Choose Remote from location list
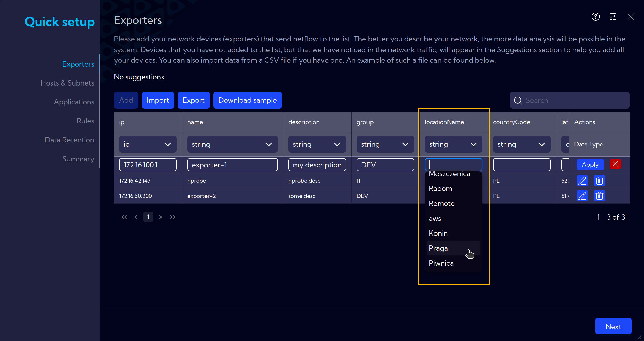The height and width of the screenshot is (341, 644). pyautogui.click(x=453, y=203)
